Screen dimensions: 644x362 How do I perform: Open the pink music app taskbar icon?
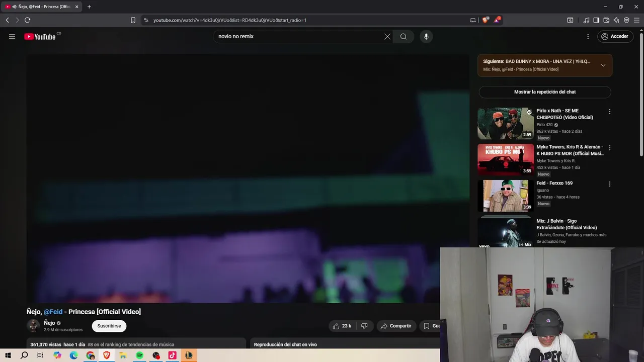pyautogui.click(x=172, y=355)
